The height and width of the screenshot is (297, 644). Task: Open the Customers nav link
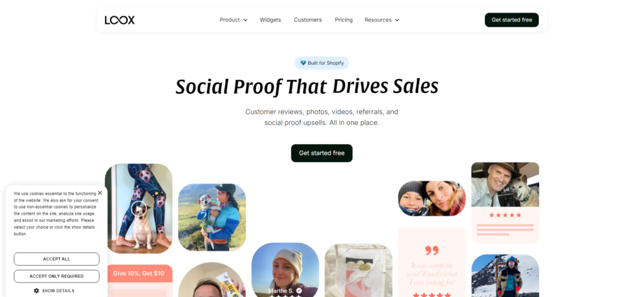coord(308,19)
